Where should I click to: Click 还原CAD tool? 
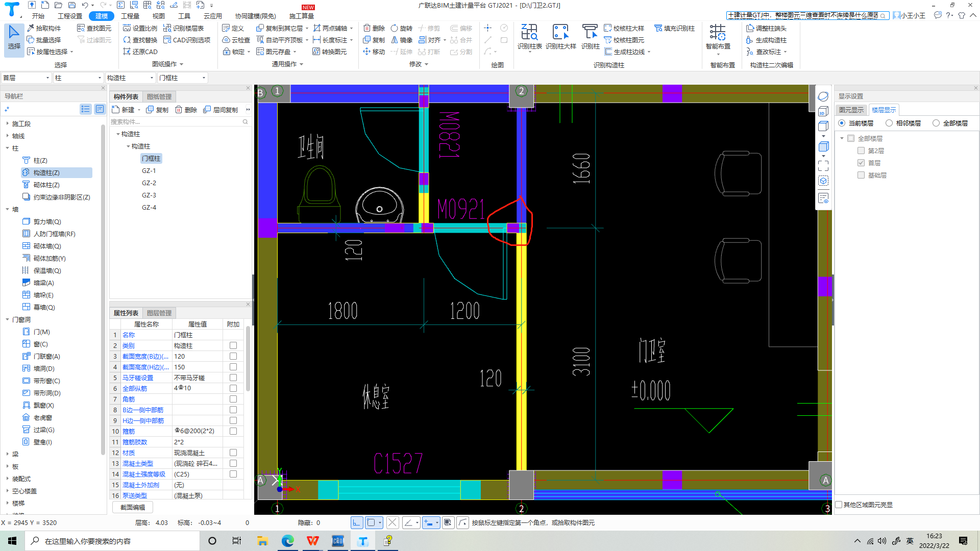(x=140, y=52)
